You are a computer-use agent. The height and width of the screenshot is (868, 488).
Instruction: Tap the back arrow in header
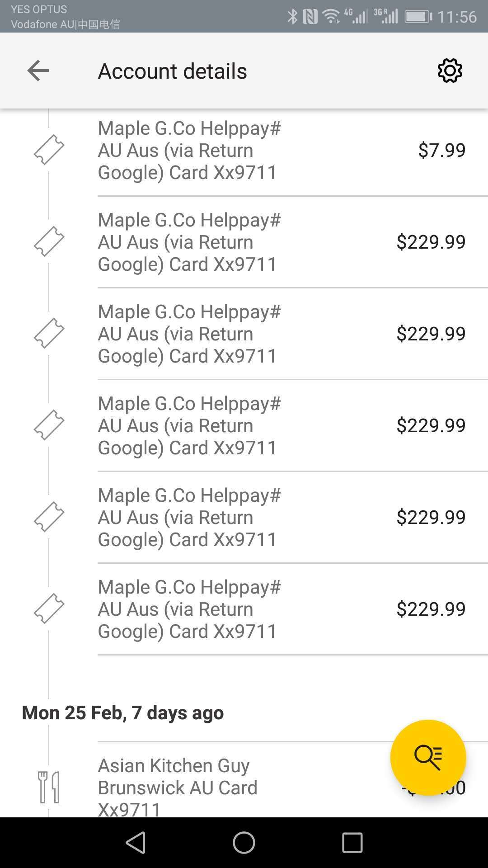click(38, 71)
